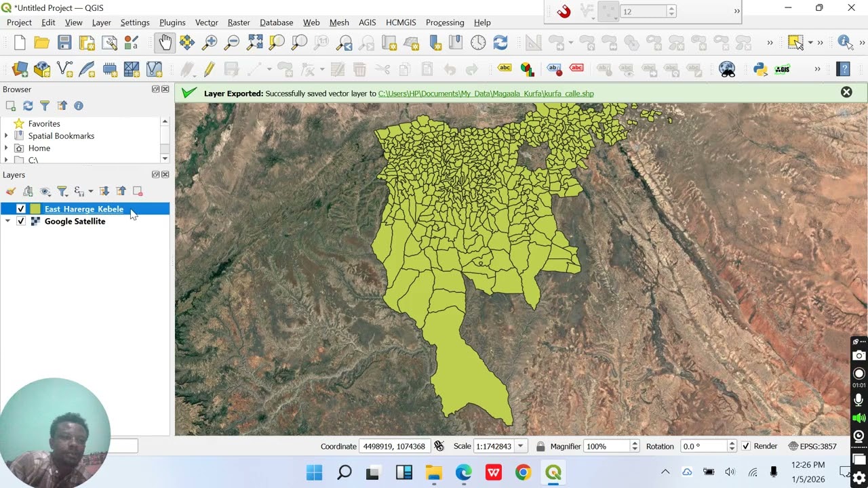Screen dimensions: 868x488
Task: Toggle the Render checkbox
Action: 746,446
